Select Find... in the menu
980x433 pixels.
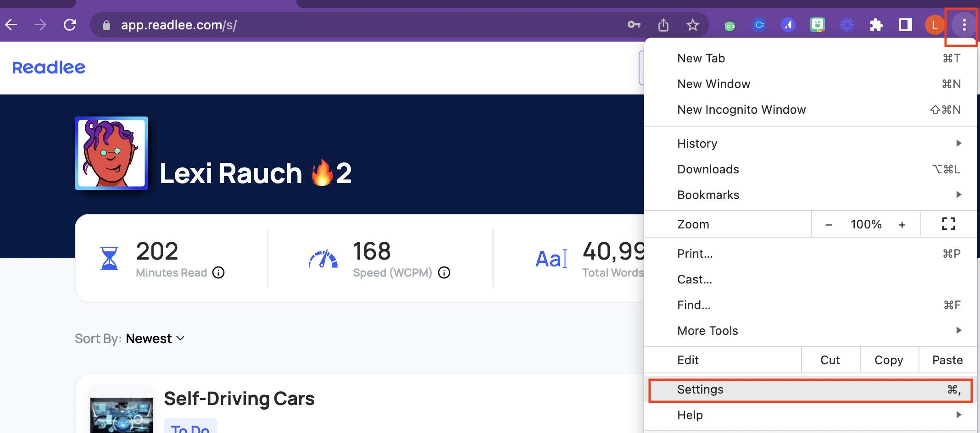click(810, 305)
